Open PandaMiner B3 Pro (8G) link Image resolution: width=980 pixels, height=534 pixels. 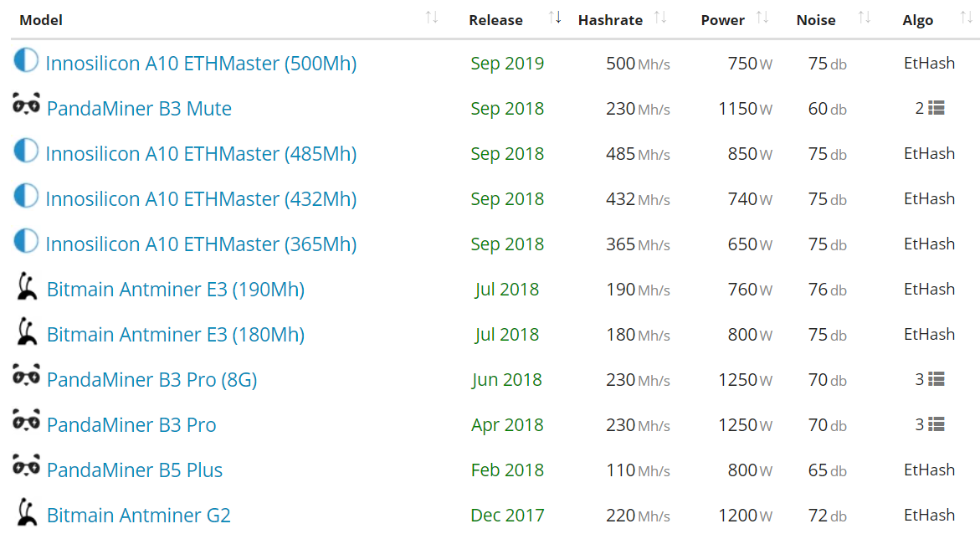(x=151, y=379)
